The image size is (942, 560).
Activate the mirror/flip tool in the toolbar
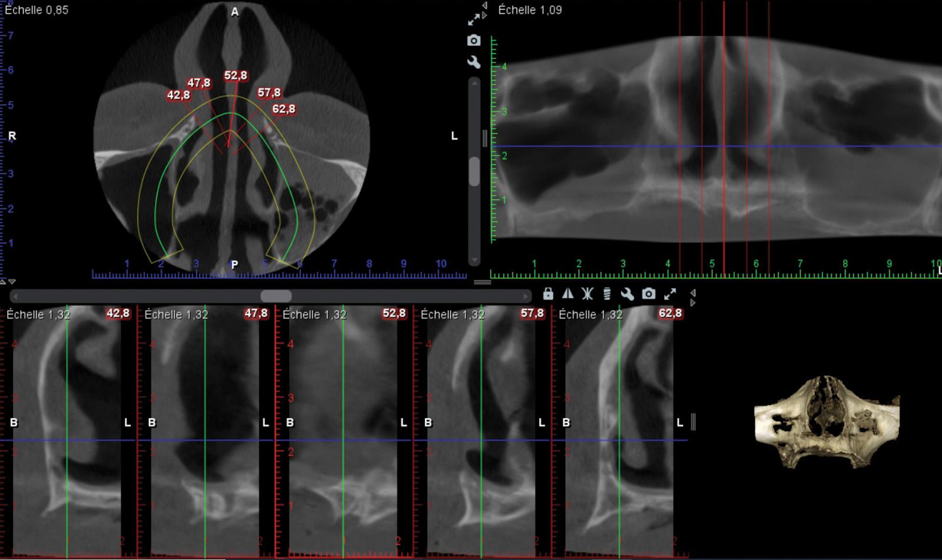tap(567, 294)
